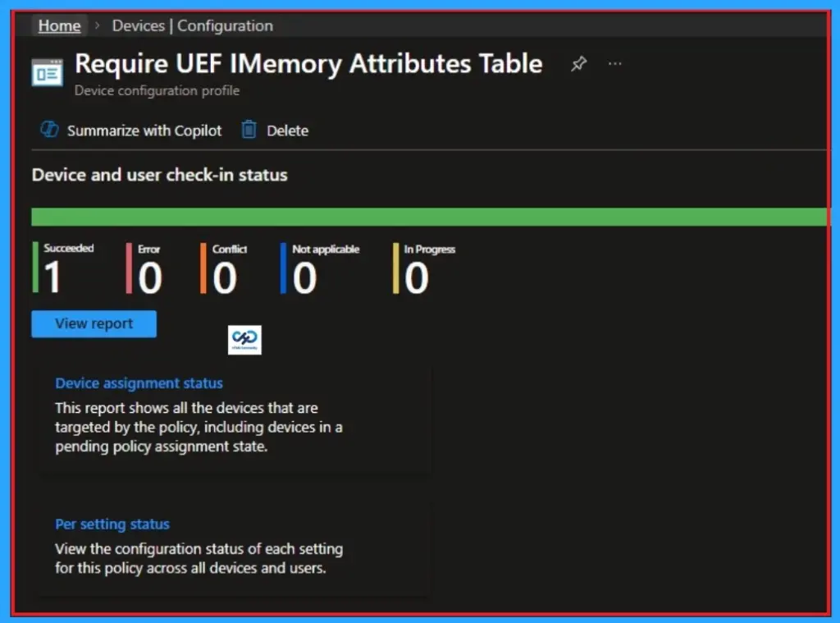Navigate to Home via the breadcrumb
Screen dimensions: 840x623
point(58,25)
